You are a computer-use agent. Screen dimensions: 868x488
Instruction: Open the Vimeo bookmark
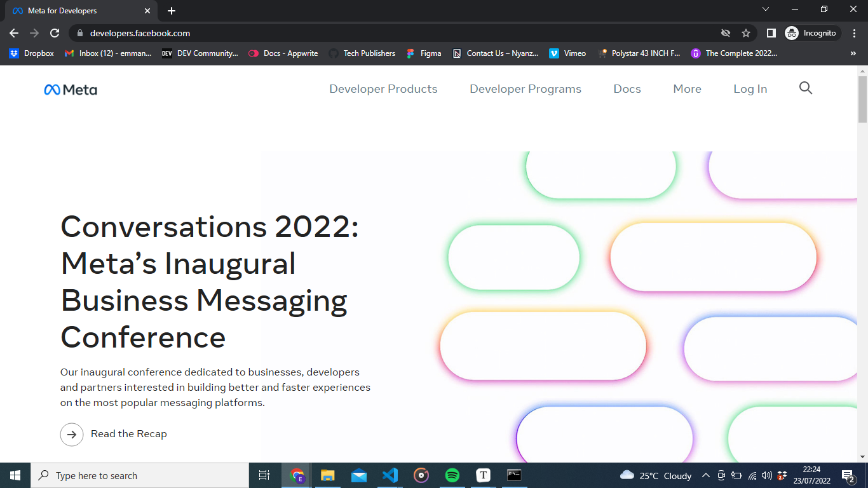pos(567,53)
